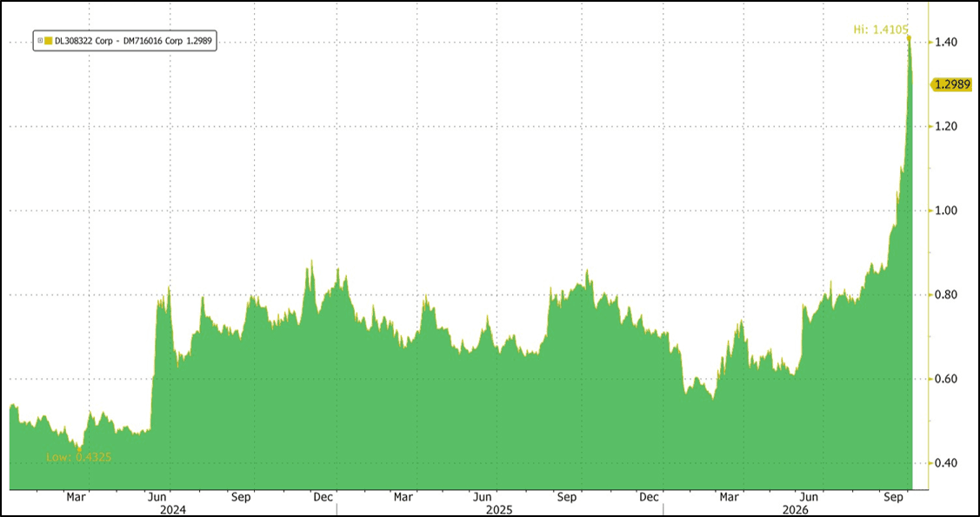Select the yellow 1.2989 last-value tag on axis
Screen dimensions: 980x517
point(952,85)
